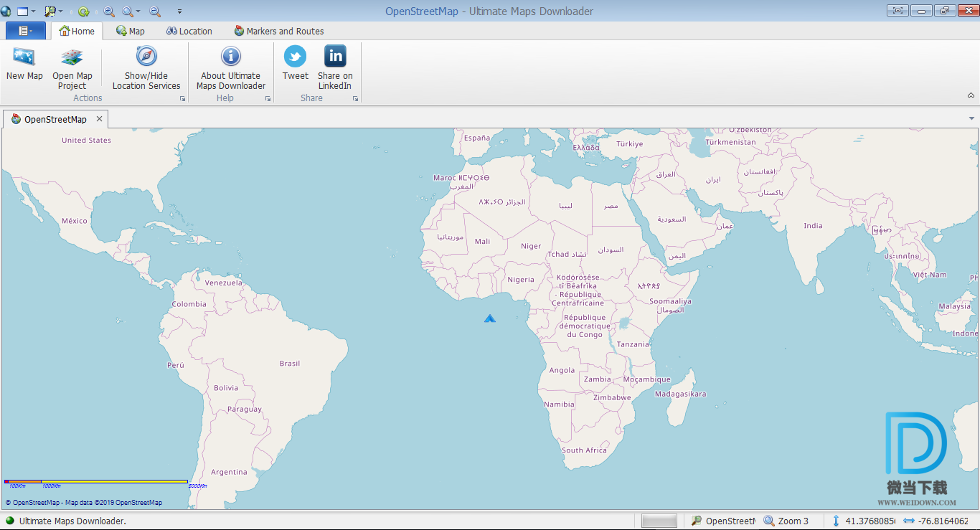This screenshot has width=980, height=530.
Task: Click the South Africa label on map
Action: [584, 450]
